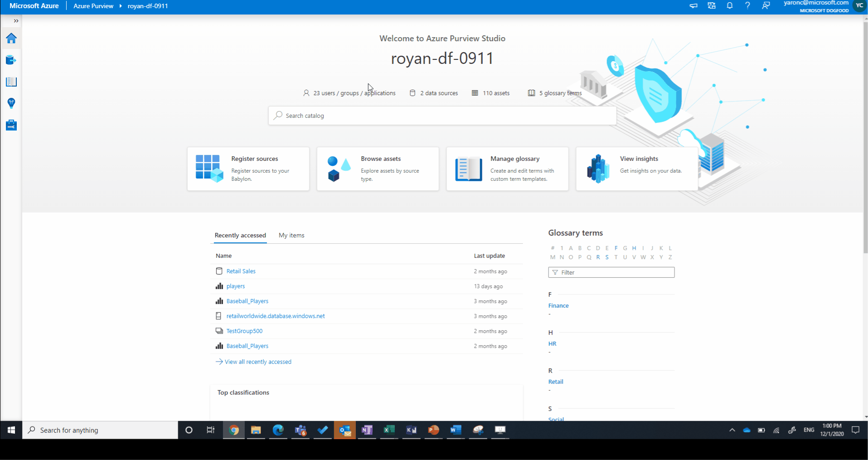Open the Finance glossary term

[558, 305]
